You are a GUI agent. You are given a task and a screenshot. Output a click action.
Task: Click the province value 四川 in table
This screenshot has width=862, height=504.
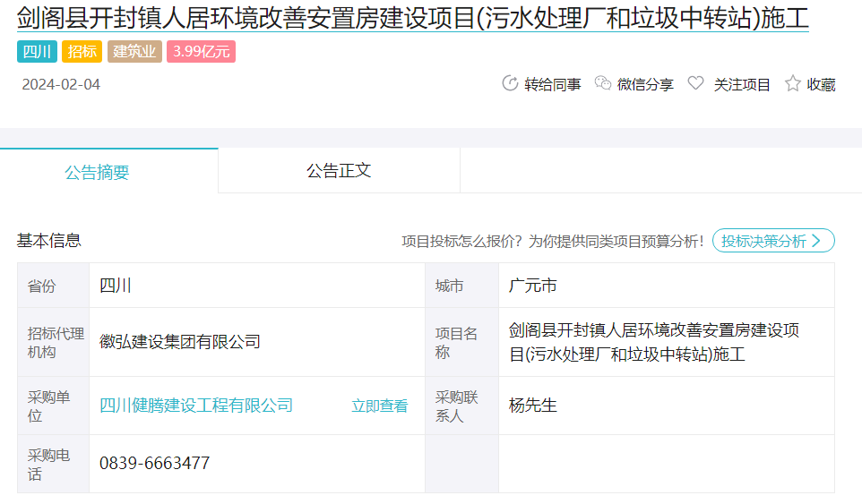click(116, 286)
